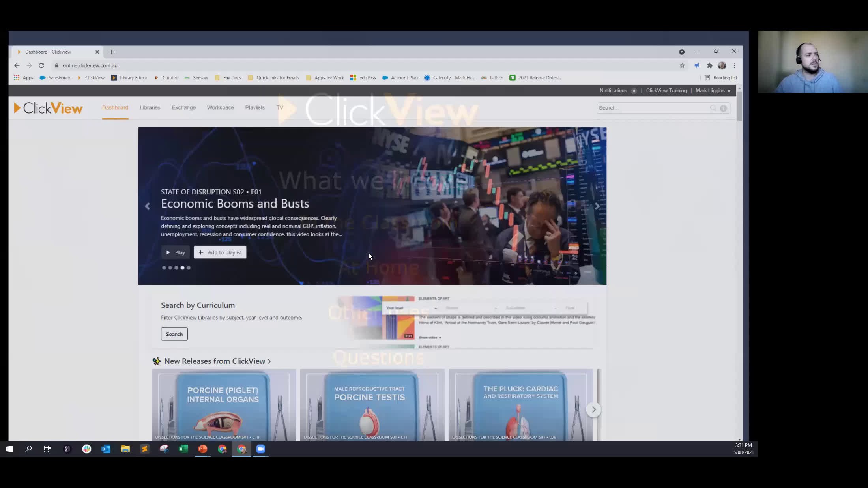
Task: Click the ClickView logo icon
Action: click(17, 108)
